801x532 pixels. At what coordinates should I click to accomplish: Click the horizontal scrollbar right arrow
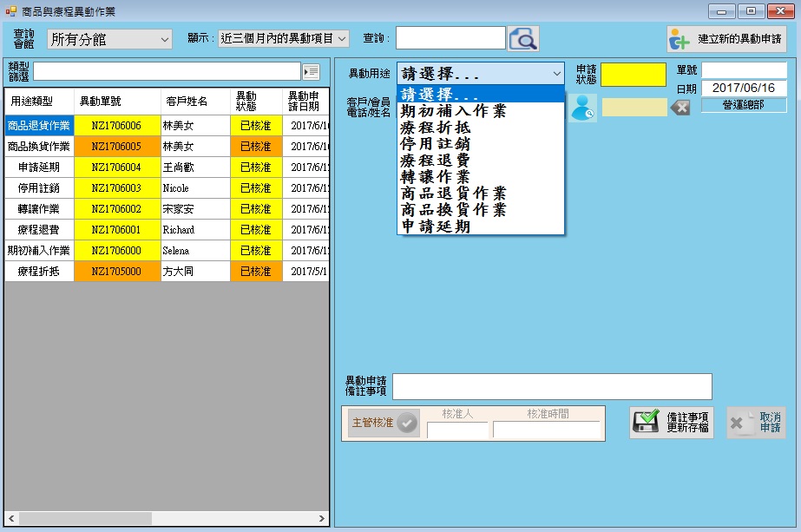tap(321, 518)
